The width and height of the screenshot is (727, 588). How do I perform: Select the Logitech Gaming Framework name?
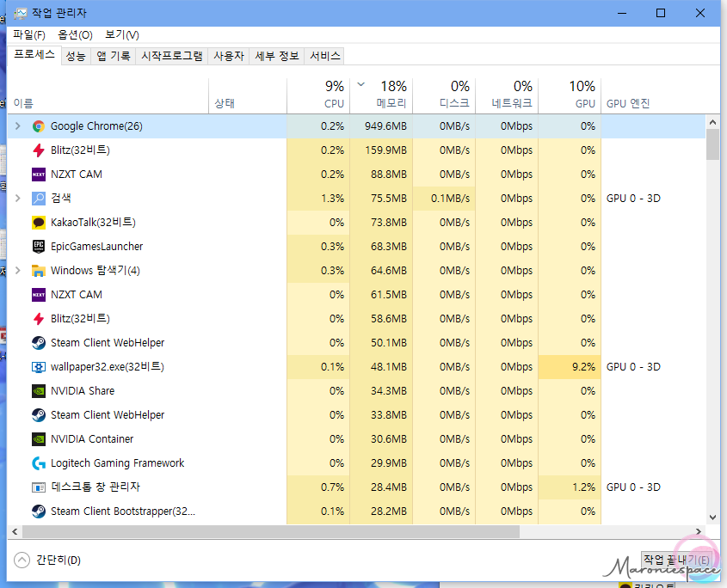pyautogui.click(x=117, y=462)
